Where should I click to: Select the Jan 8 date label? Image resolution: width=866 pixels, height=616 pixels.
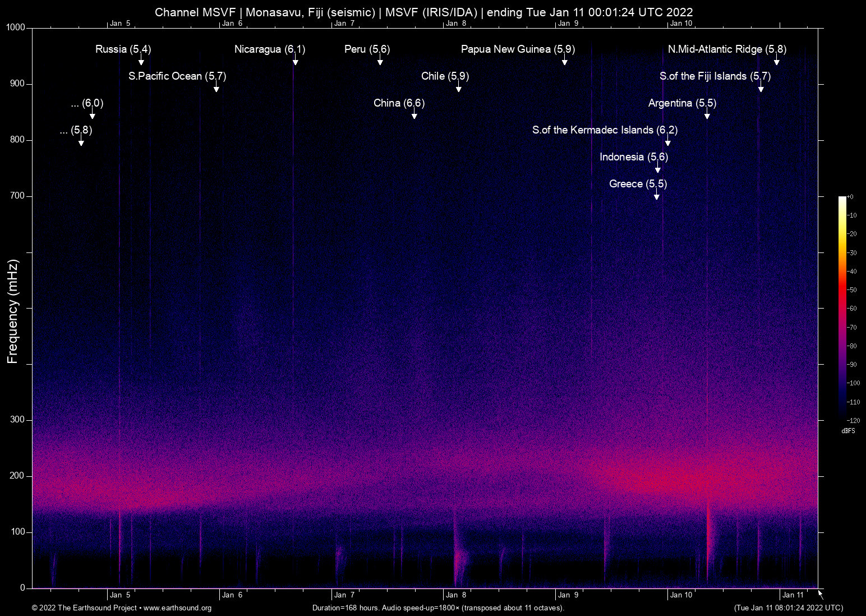click(456, 595)
